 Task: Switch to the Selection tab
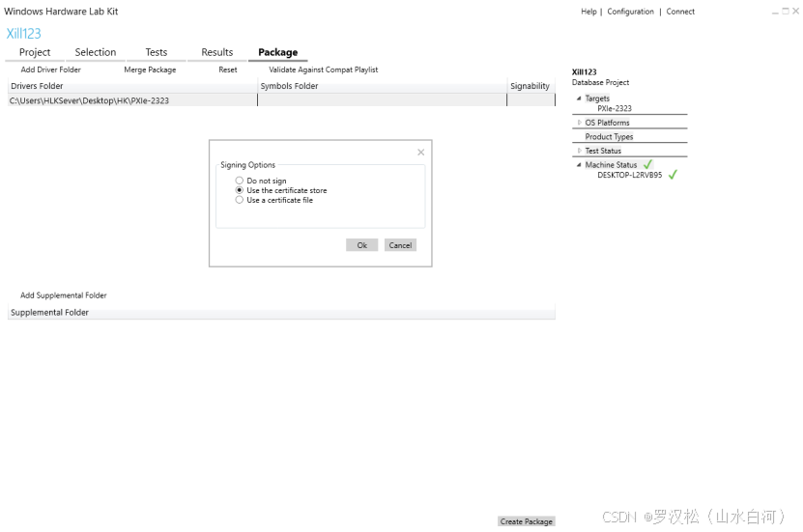(96, 52)
